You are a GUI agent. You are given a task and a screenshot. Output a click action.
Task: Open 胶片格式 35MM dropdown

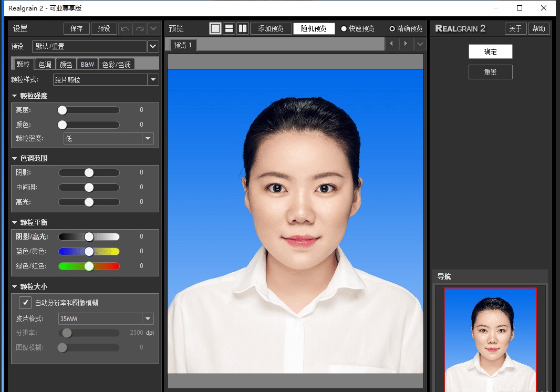pyautogui.click(x=106, y=319)
